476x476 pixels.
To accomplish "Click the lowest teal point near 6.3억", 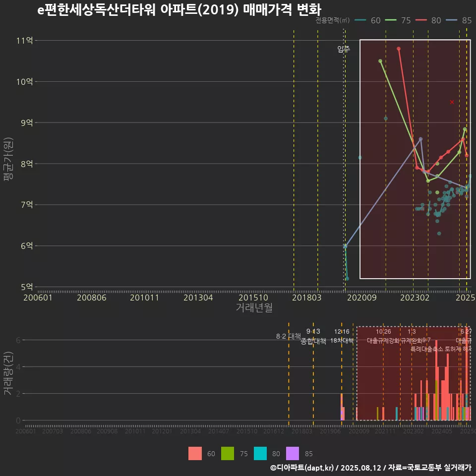I will [439, 234].
